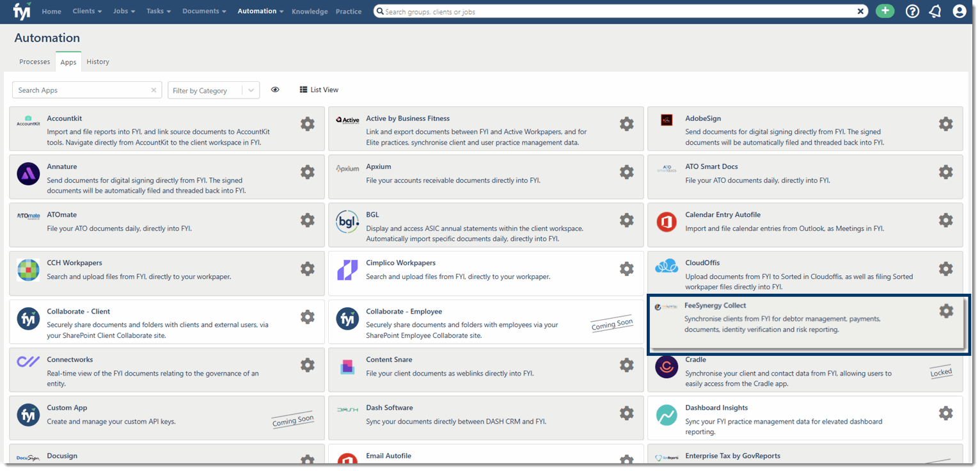Open settings gear for Dash Software
980x471 pixels.
tap(627, 413)
